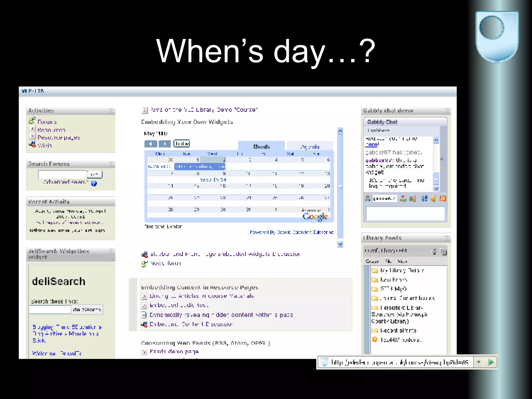
Task: Open the Persistent Library Searches folder
Action: tap(400, 314)
